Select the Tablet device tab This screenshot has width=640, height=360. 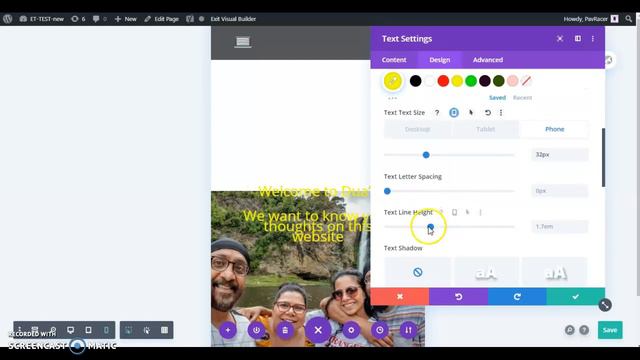pos(485,129)
